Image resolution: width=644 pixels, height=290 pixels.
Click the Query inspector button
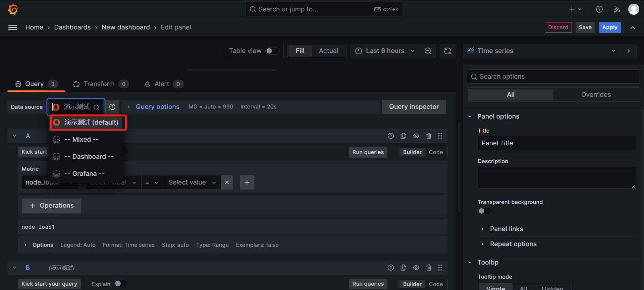[x=414, y=107]
